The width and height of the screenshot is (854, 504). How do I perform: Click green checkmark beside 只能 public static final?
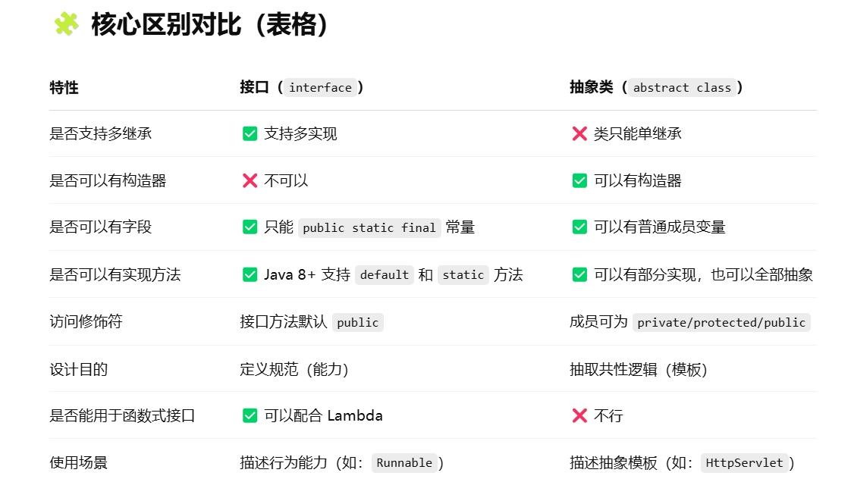click(x=250, y=227)
